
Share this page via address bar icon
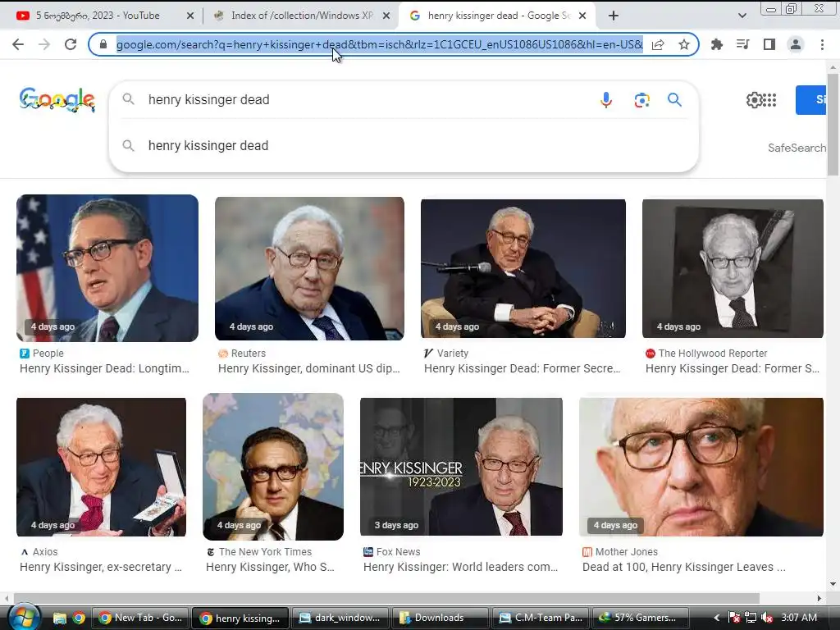click(658, 44)
